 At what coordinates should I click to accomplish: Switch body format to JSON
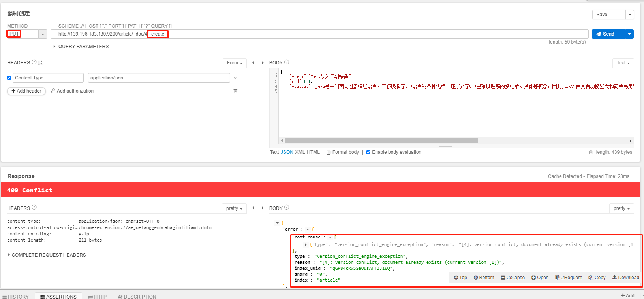point(287,152)
